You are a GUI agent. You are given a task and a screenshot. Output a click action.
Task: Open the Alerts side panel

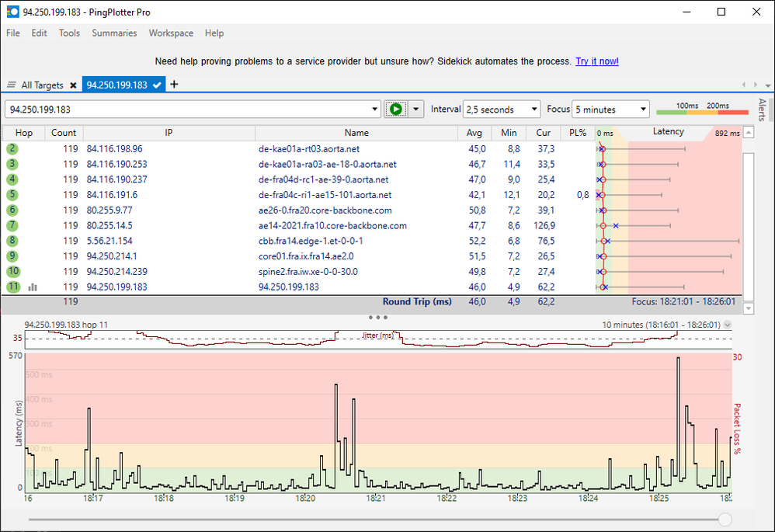point(762,110)
